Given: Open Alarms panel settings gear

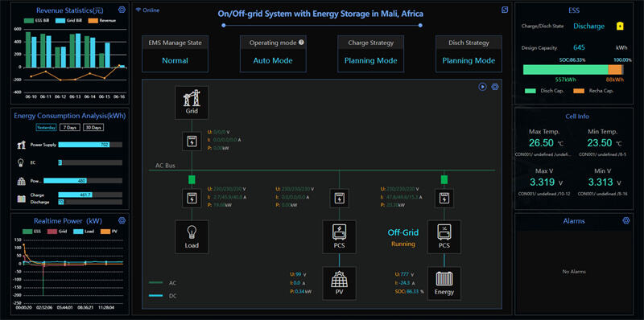Looking at the screenshot, I should tap(626, 220).
